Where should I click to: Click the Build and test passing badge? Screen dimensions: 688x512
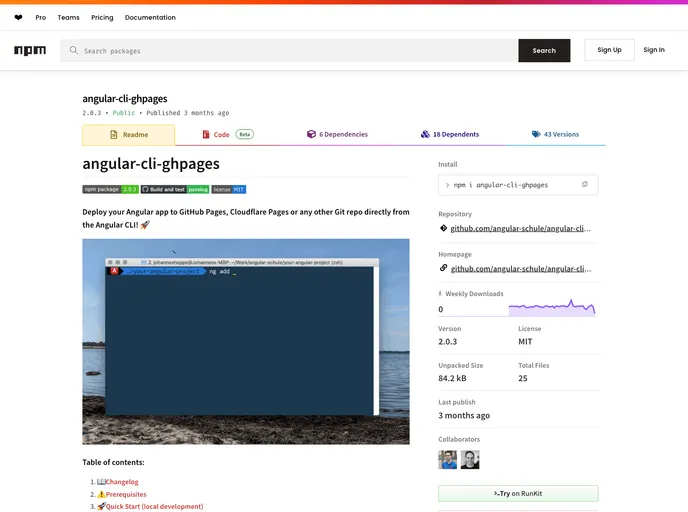click(175, 190)
